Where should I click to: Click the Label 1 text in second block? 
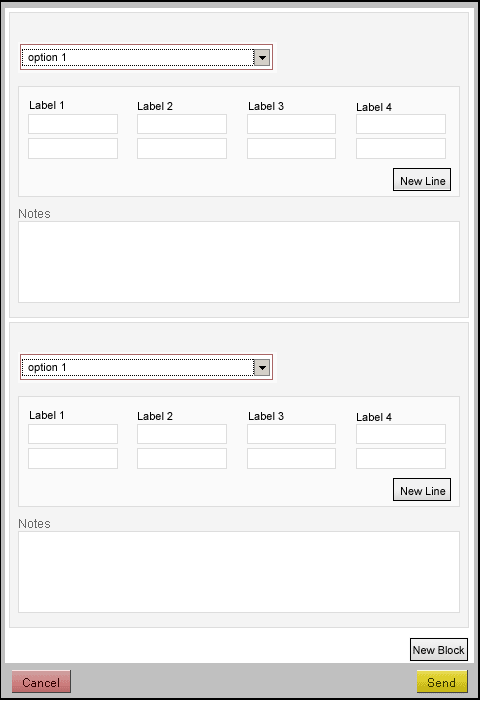coord(46,415)
